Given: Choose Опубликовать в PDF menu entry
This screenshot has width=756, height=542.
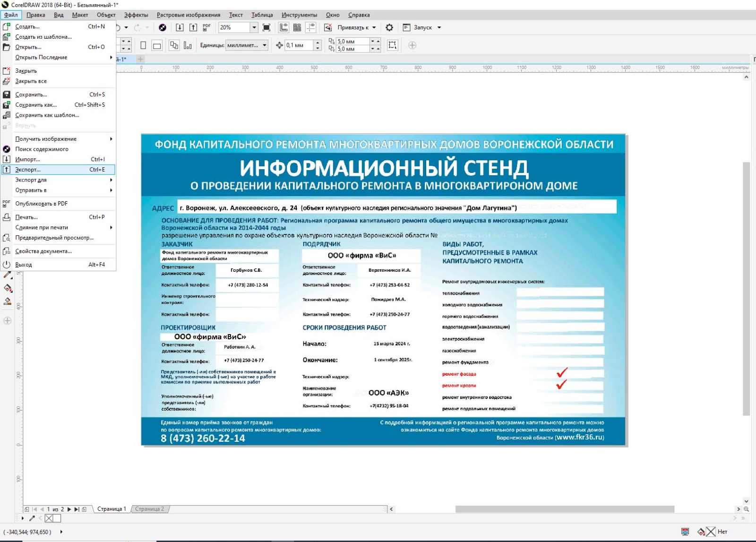Looking at the screenshot, I should pyautogui.click(x=58, y=204).
